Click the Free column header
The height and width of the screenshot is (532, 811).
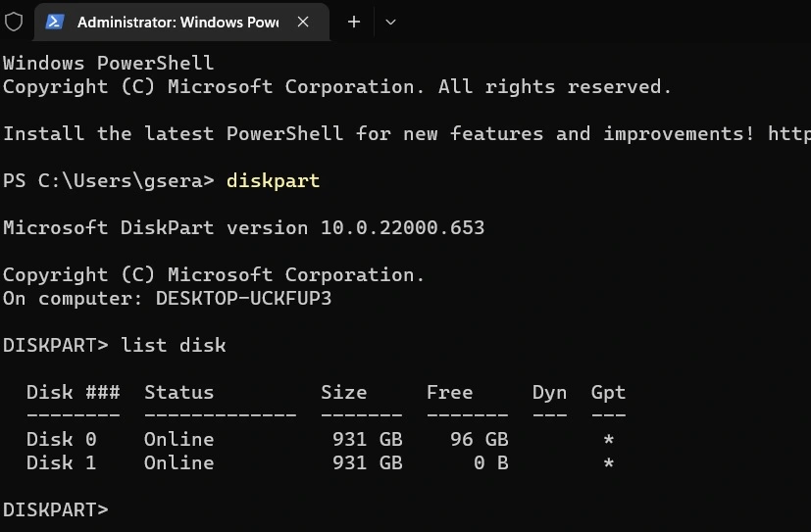449,393
